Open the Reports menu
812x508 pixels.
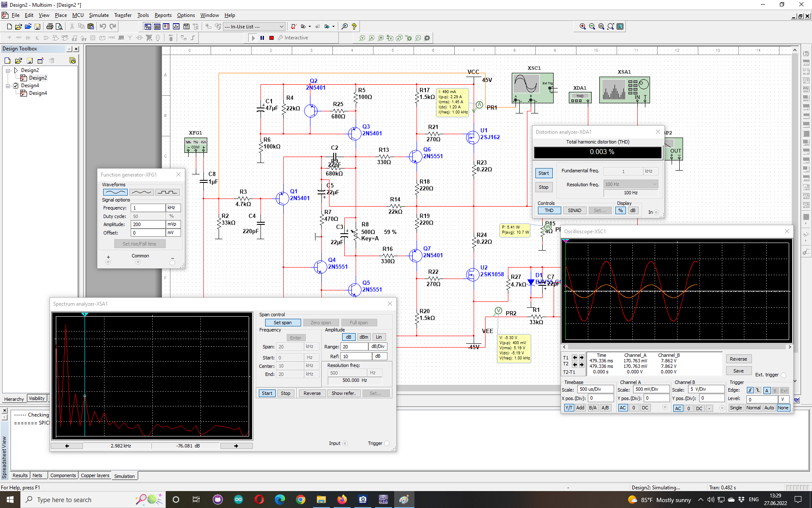[x=163, y=15]
